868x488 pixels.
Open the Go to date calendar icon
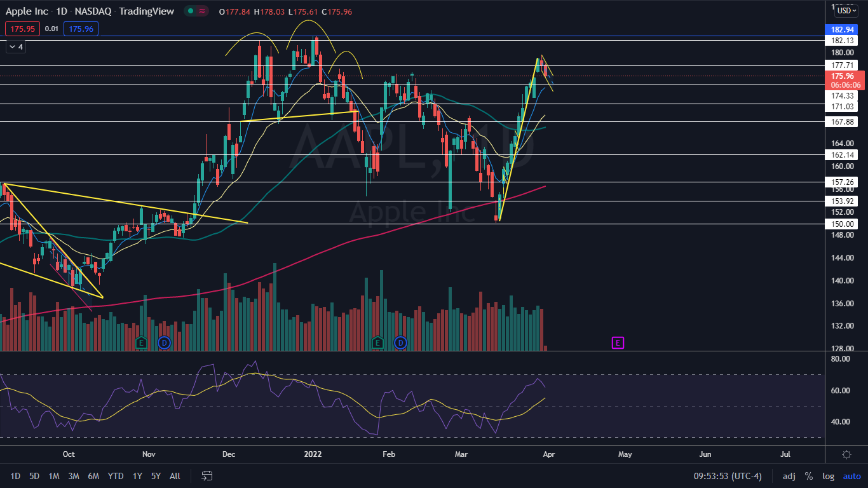click(x=207, y=475)
